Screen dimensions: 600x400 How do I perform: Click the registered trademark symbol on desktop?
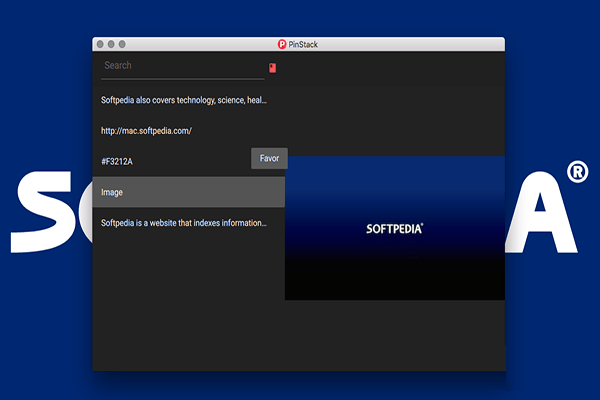click(577, 173)
